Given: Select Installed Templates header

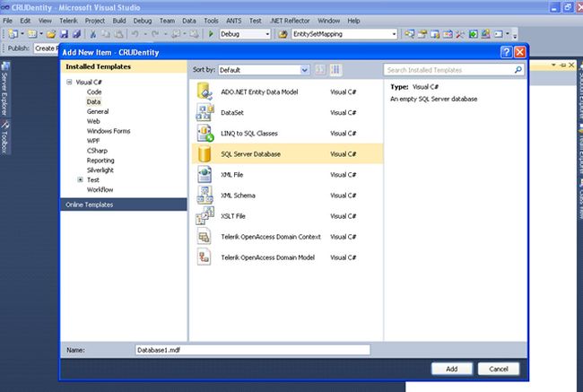Looking at the screenshot, I should pos(124,66).
